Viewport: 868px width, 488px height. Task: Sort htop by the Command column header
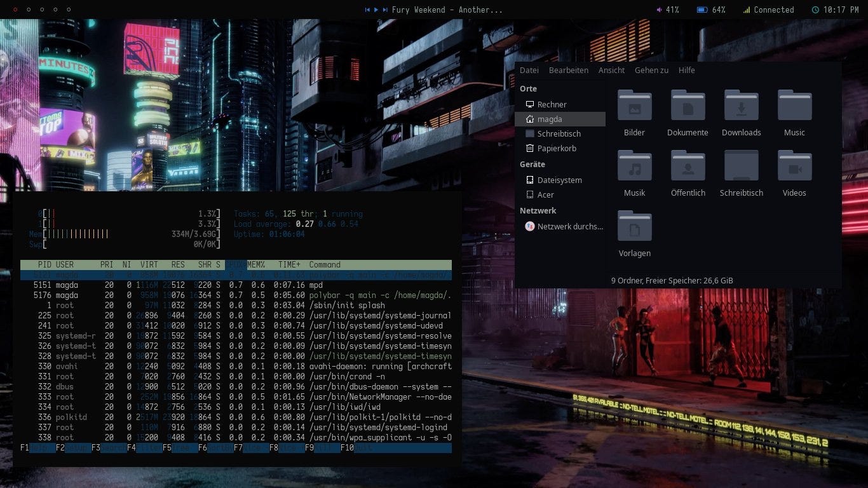(325, 265)
